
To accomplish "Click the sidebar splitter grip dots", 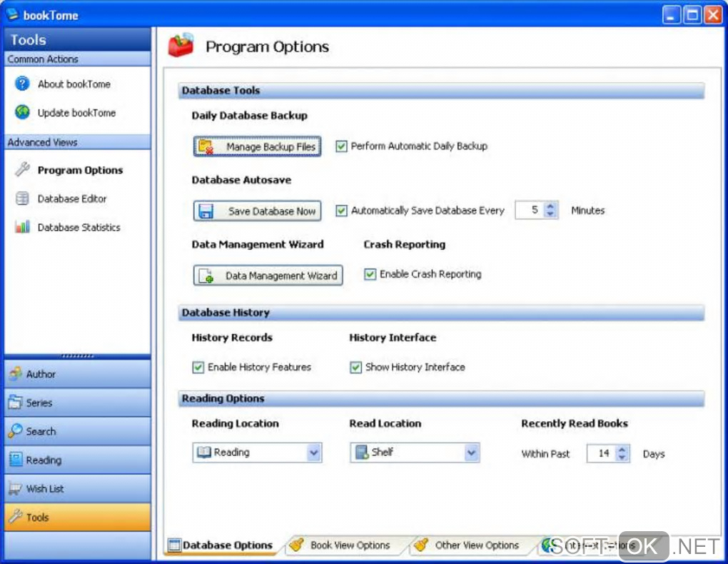I will [77, 356].
